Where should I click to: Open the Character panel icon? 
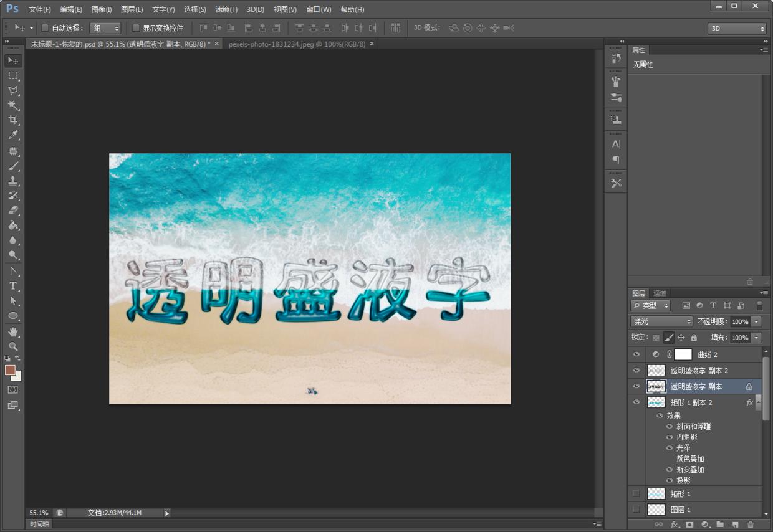[615, 143]
